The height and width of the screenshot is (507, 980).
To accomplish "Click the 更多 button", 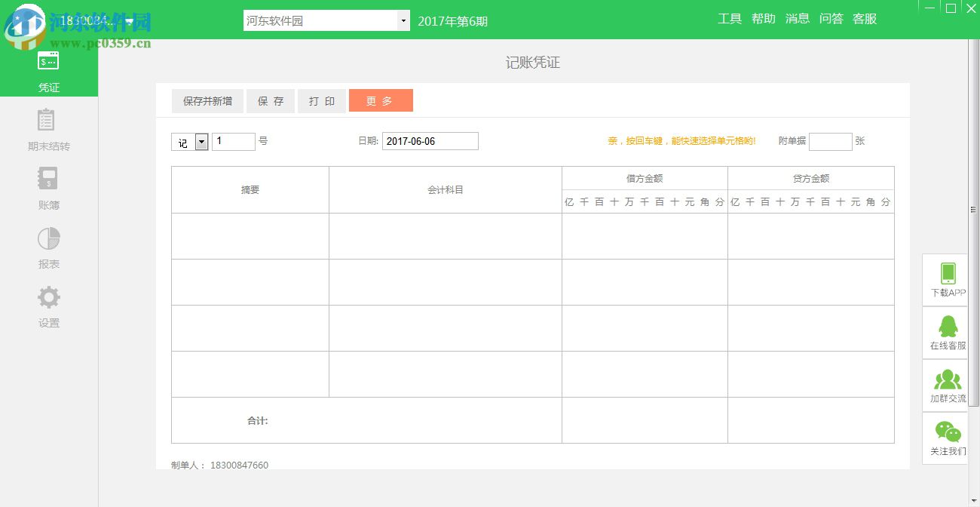I will (381, 100).
